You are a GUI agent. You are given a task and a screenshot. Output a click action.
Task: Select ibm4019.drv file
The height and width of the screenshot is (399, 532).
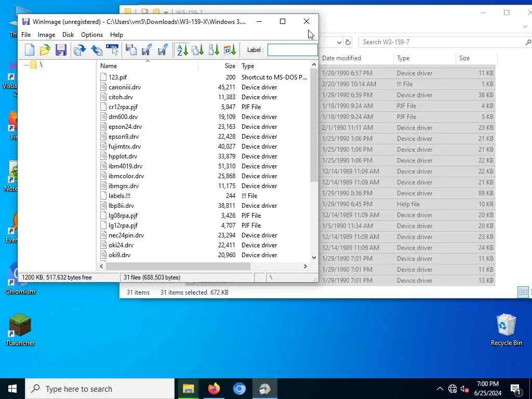126,166
